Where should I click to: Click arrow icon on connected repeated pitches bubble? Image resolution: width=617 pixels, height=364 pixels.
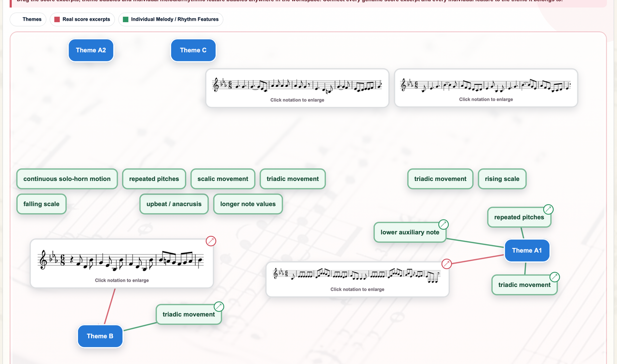[x=548, y=209]
